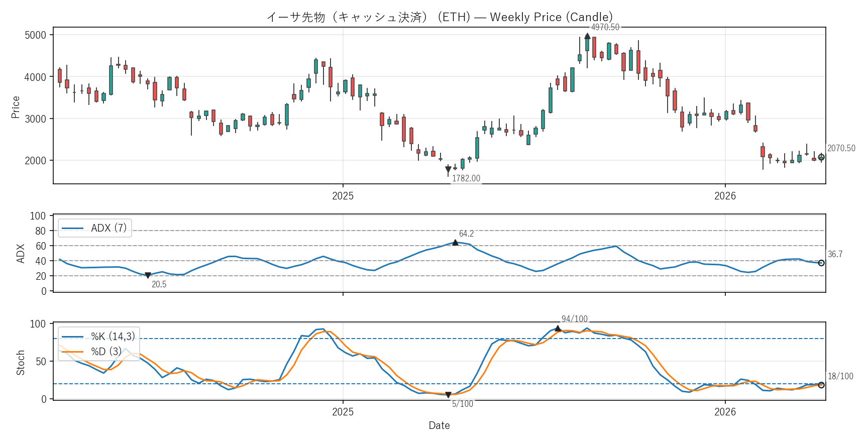Click the ADX peak triangle at 64.2
Screen dimensions: 868x441
[455, 243]
